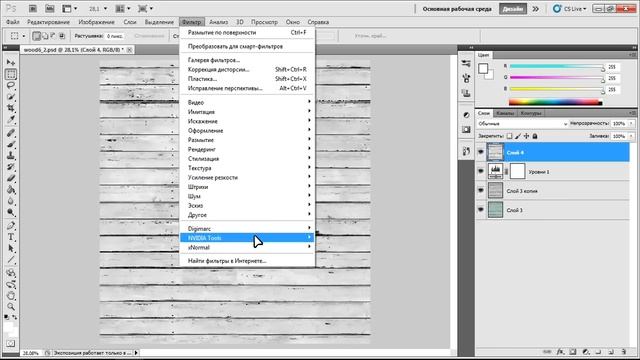Delete layer using the trash icon
The image size is (640, 360).
[x=623, y=351]
